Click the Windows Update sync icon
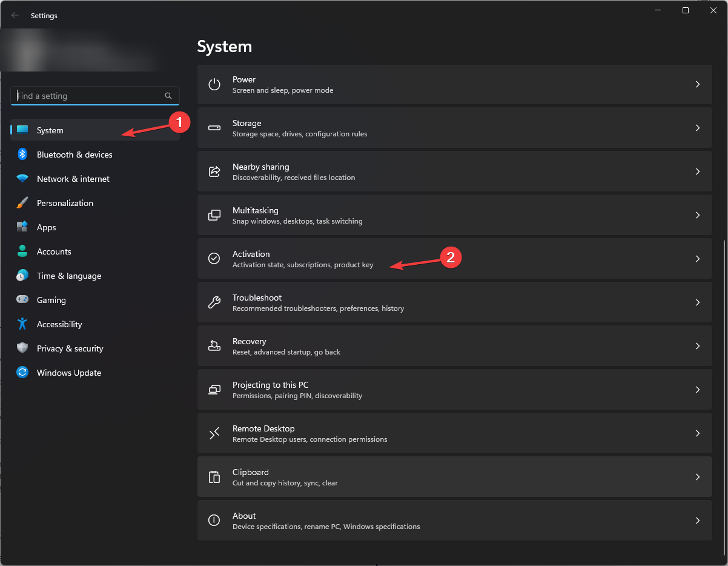The image size is (728, 566). tap(22, 373)
